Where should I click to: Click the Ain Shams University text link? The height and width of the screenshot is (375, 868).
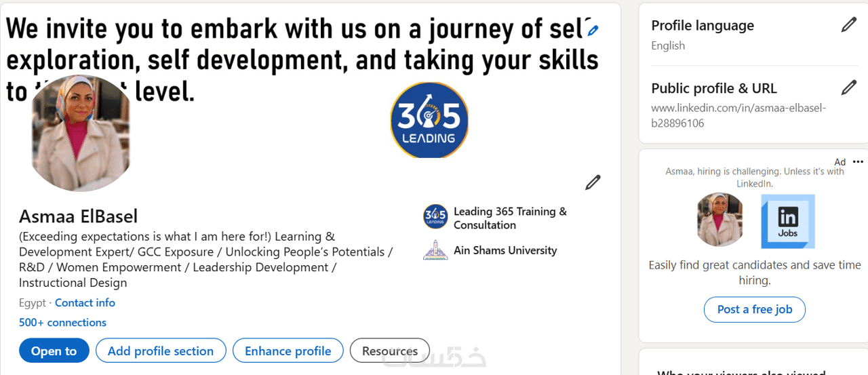coord(505,250)
